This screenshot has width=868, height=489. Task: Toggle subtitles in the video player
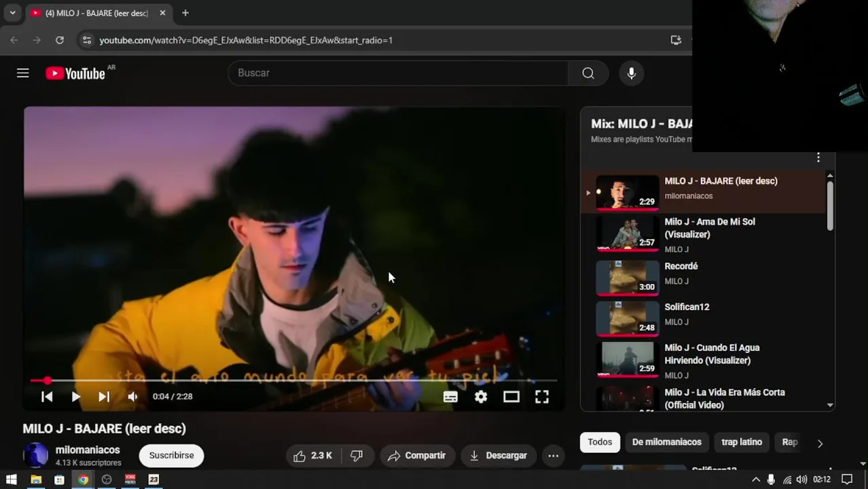click(450, 397)
